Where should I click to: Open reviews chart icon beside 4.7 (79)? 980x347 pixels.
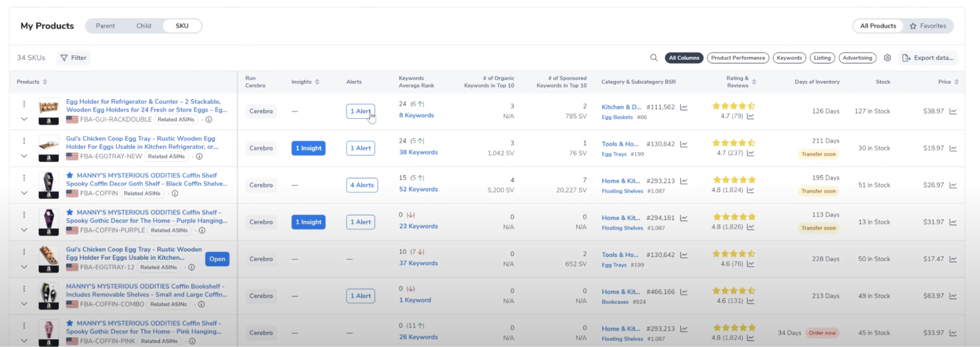point(751,116)
